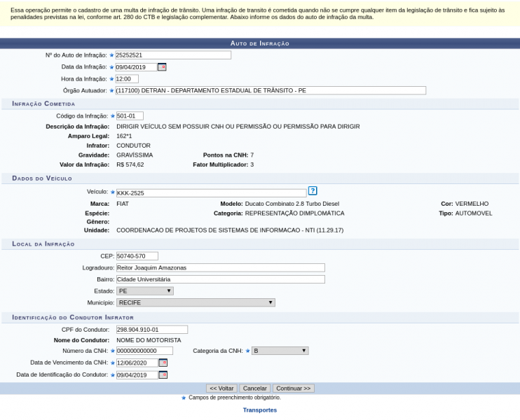Focus the Veículo plate input field
This screenshot has height=420, width=520.
pos(211,192)
